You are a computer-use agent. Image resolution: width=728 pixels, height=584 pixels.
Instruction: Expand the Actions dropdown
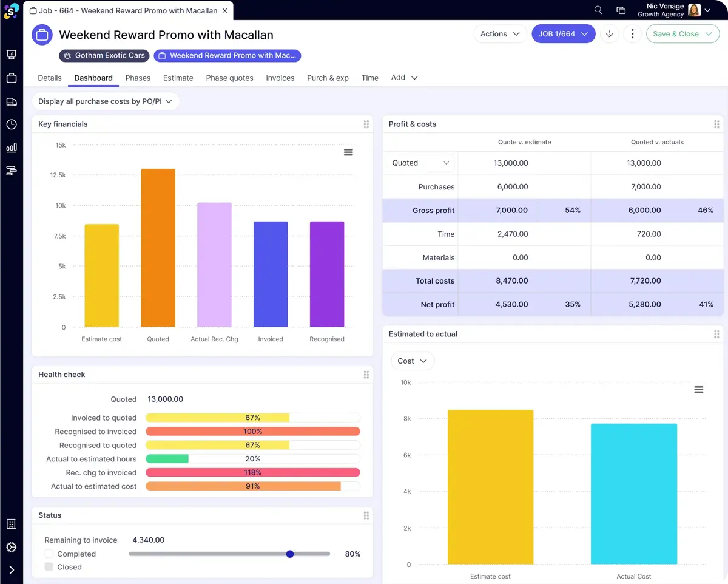point(500,34)
